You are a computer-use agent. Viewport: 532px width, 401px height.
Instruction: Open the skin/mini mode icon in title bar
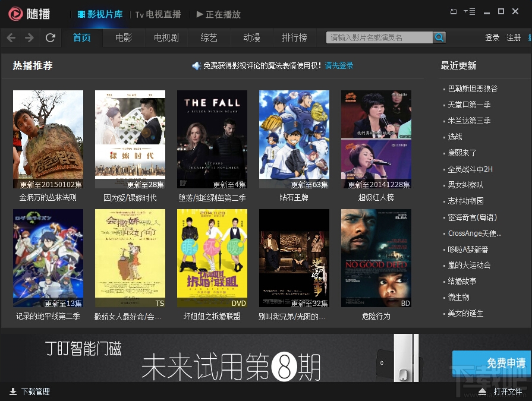(454, 11)
